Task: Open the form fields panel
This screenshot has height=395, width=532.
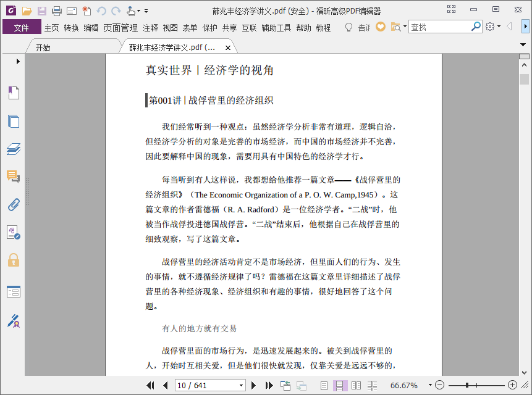Action: coord(14,291)
